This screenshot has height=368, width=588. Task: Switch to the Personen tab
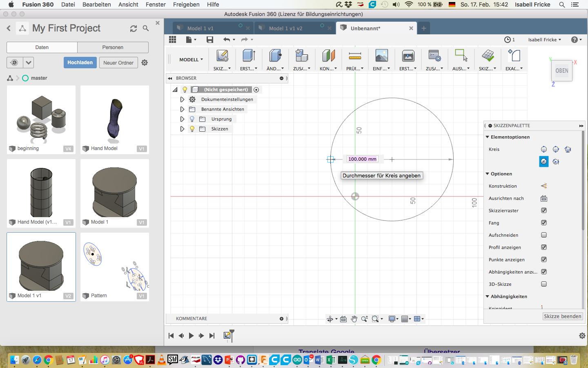point(113,47)
